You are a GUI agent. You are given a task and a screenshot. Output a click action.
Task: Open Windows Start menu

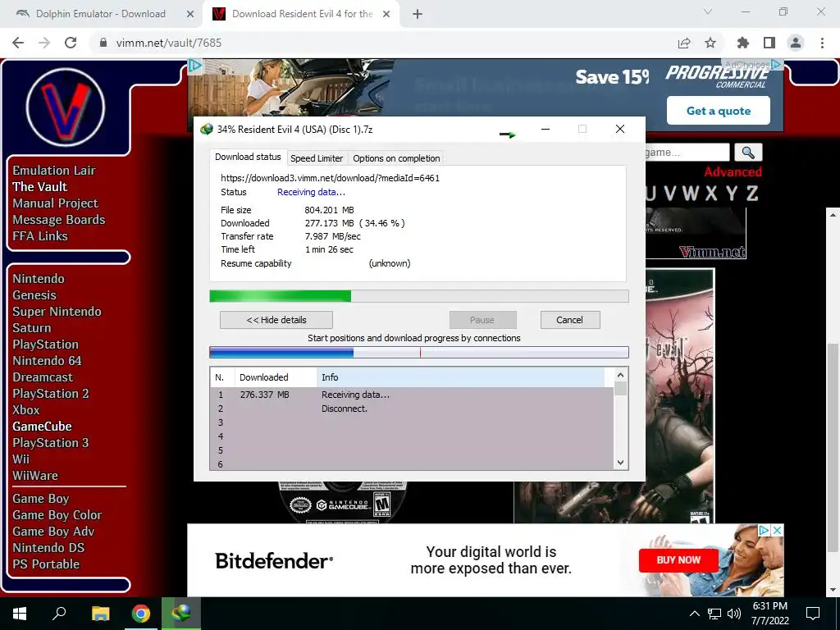click(20, 614)
